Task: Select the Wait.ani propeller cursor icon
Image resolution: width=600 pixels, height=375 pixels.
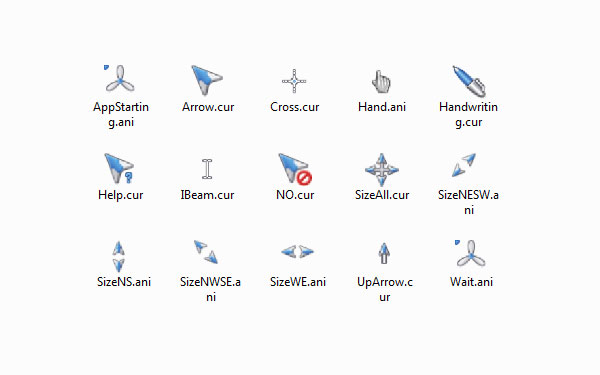Action: tap(470, 253)
